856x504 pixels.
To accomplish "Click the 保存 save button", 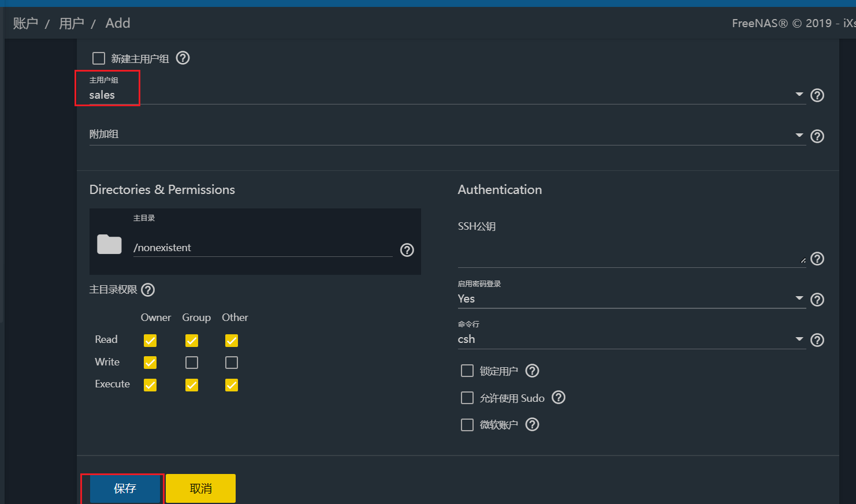I will coord(125,488).
